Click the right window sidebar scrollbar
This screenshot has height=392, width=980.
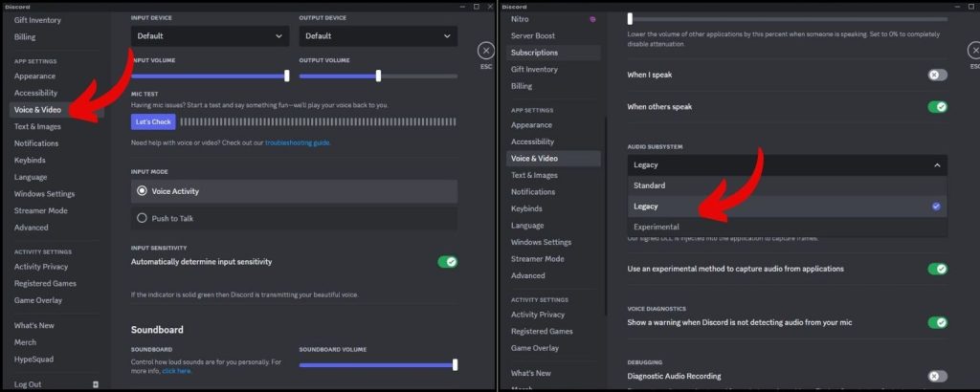605,215
